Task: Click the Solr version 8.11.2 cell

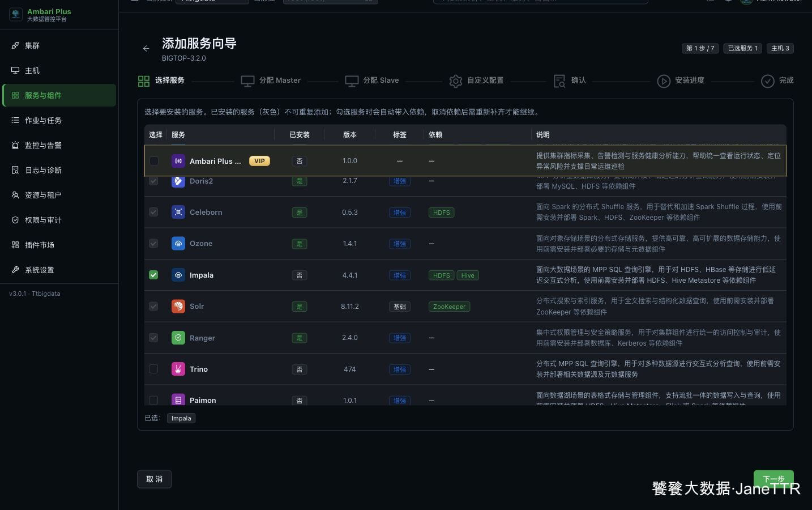Action: [350, 307]
